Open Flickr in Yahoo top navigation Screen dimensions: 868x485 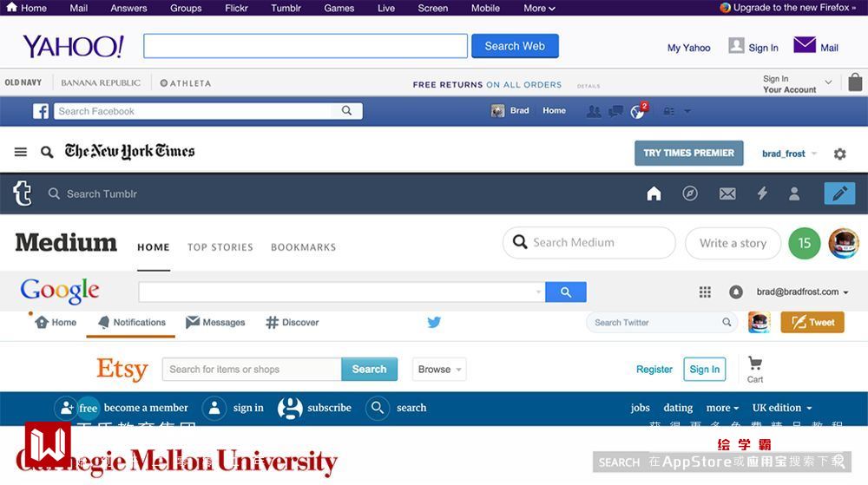(x=236, y=8)
